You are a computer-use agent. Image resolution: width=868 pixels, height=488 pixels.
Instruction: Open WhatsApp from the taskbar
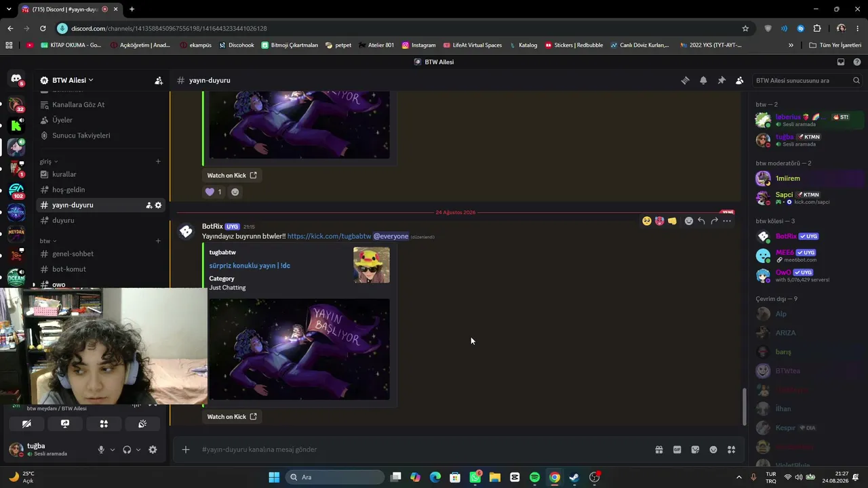tap(475, 477)
